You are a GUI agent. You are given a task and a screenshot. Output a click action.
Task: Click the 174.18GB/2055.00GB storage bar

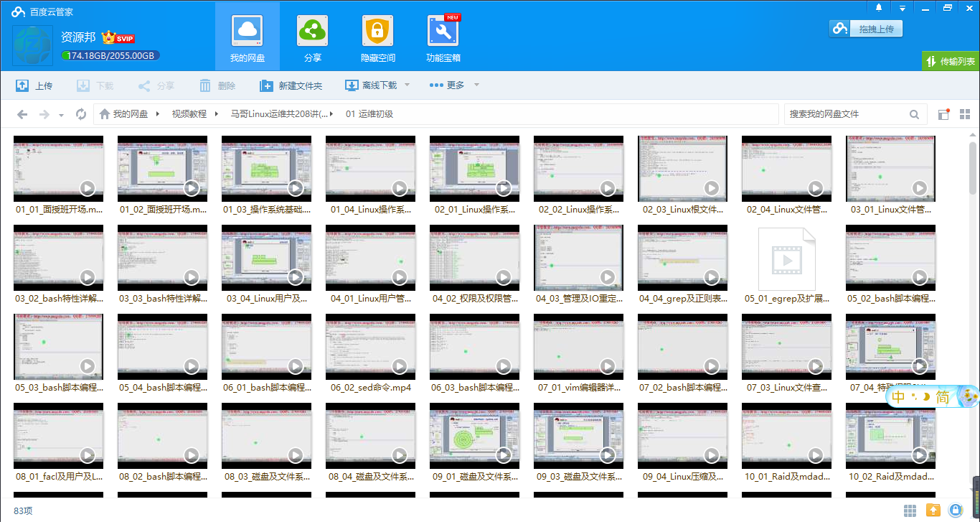pos(110,56)
